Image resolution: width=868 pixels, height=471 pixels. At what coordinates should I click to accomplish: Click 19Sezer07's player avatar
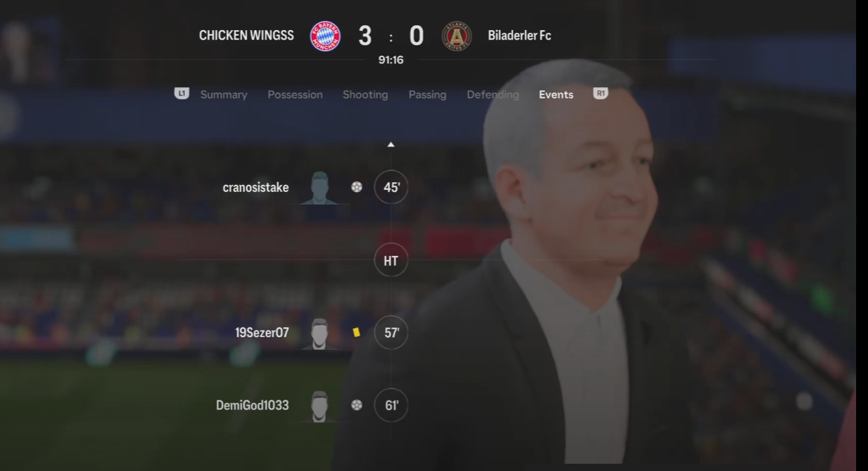[x=320, y=334]
